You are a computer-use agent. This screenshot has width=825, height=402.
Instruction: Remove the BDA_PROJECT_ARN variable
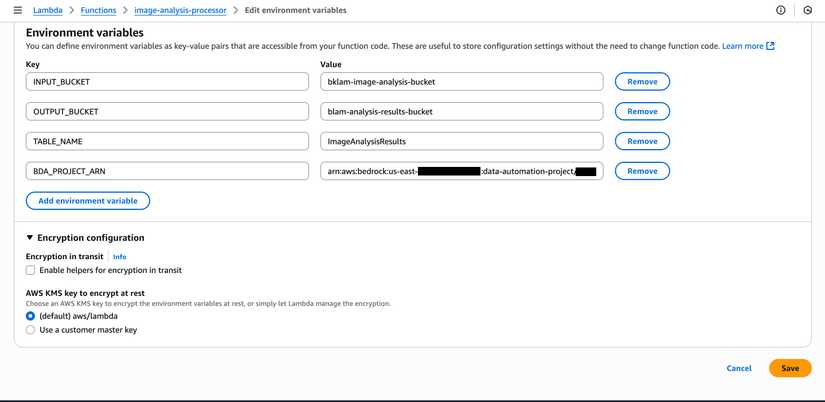[x=642, y=171]
